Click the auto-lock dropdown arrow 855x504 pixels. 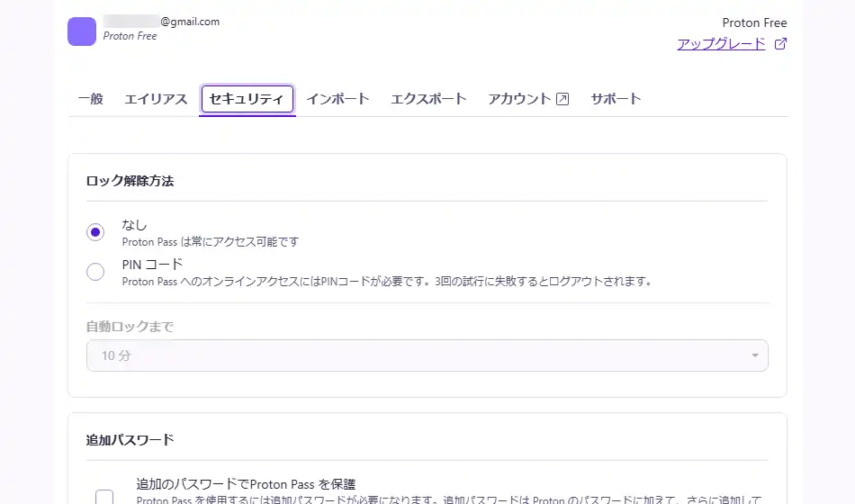click(754, 355)
